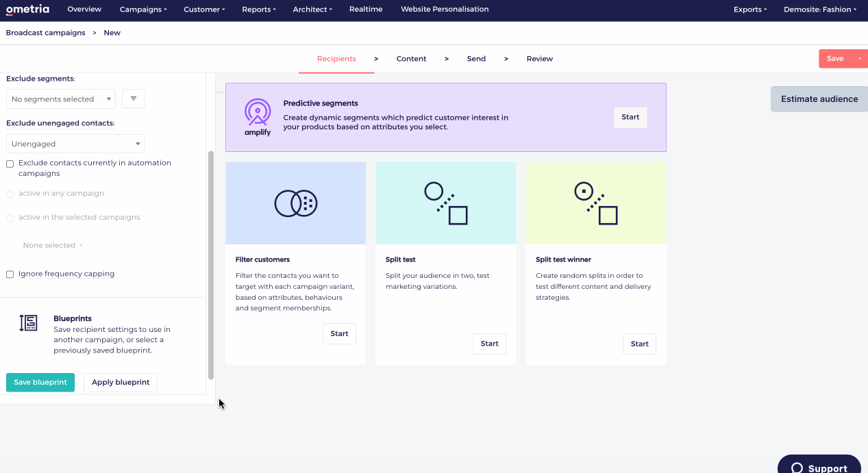The width and height of the screenshot is (868, 473).
Task: Click the left panel vertical scrollbar
Action: pyautogui.click(x=211, y=265)
